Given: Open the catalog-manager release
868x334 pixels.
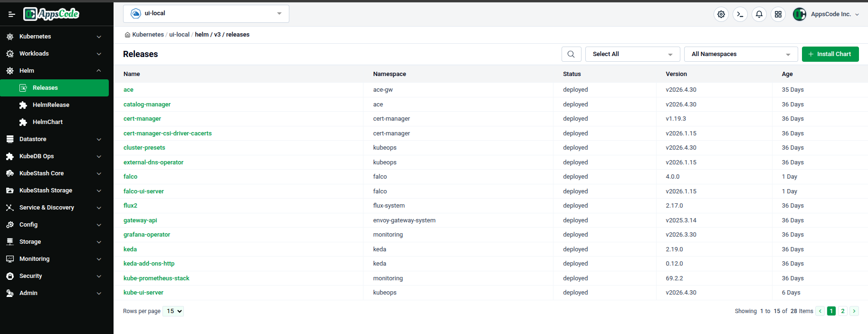Looking at the screenshot, I should click(147, 105).
